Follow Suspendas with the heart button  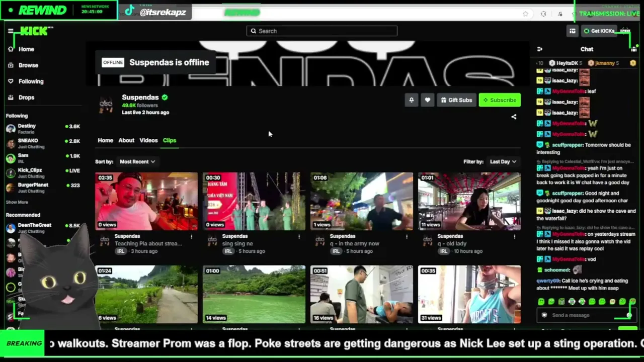pyautogui.click(x=428, y=100)
